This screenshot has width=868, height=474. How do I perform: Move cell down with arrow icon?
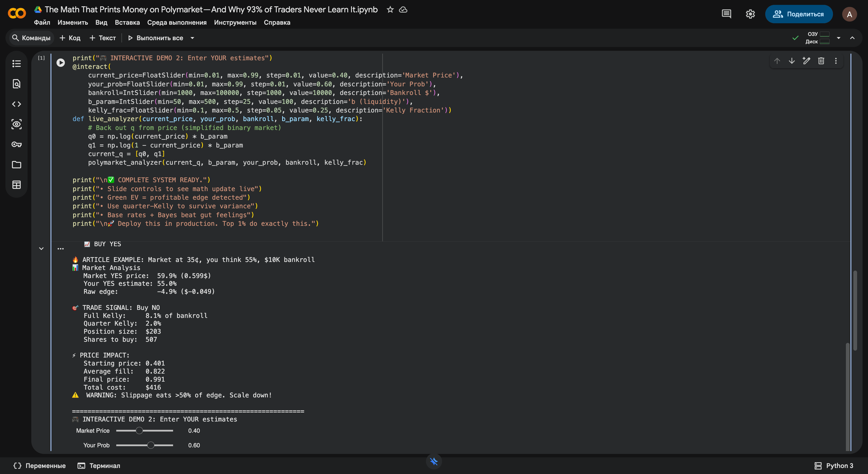click(792, 61)
